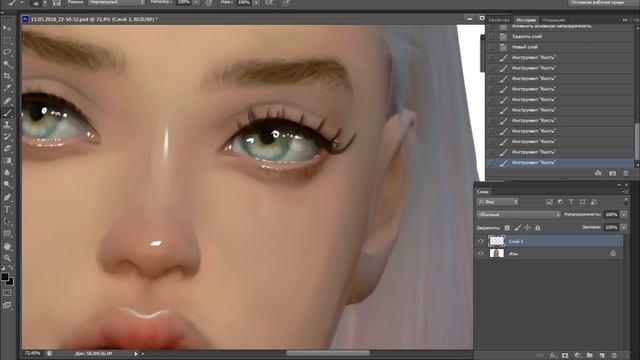Hide Слой 1 layer visibility eye

[480, 241]
